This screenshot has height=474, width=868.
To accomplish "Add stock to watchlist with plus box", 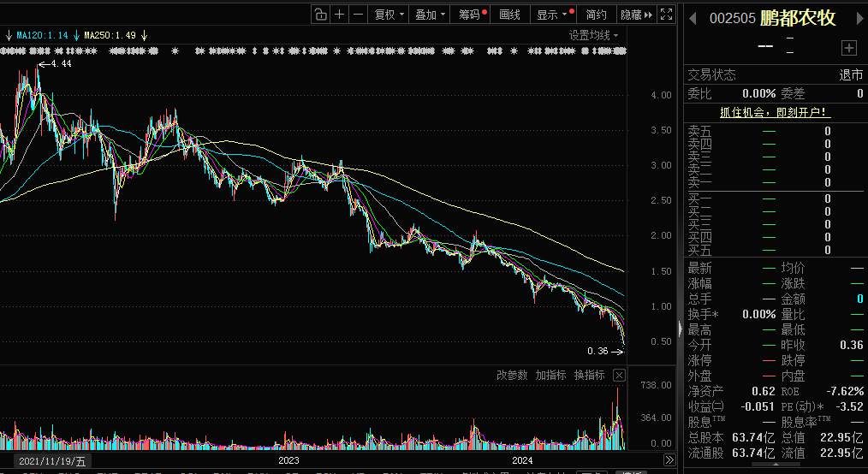I will (x=848, y=48).
